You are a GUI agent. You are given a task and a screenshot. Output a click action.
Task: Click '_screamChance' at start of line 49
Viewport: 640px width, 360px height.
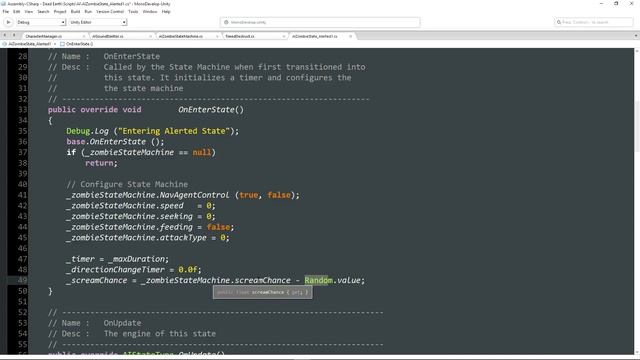pyautogui.click(x=97, y=280)
